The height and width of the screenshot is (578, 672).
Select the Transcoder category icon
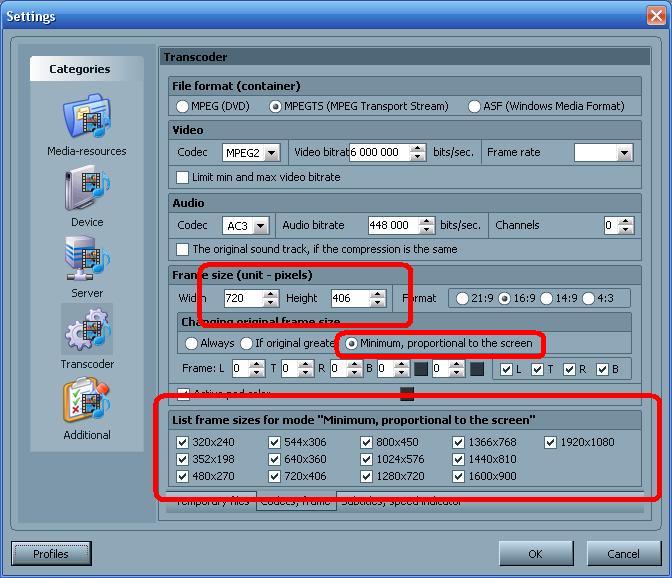click(87, 337)
